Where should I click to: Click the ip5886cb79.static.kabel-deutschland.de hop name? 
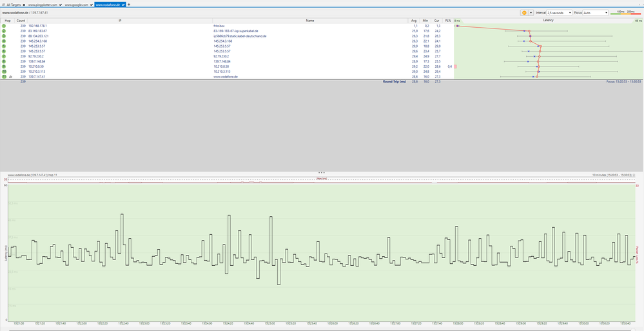pos(240,35)
